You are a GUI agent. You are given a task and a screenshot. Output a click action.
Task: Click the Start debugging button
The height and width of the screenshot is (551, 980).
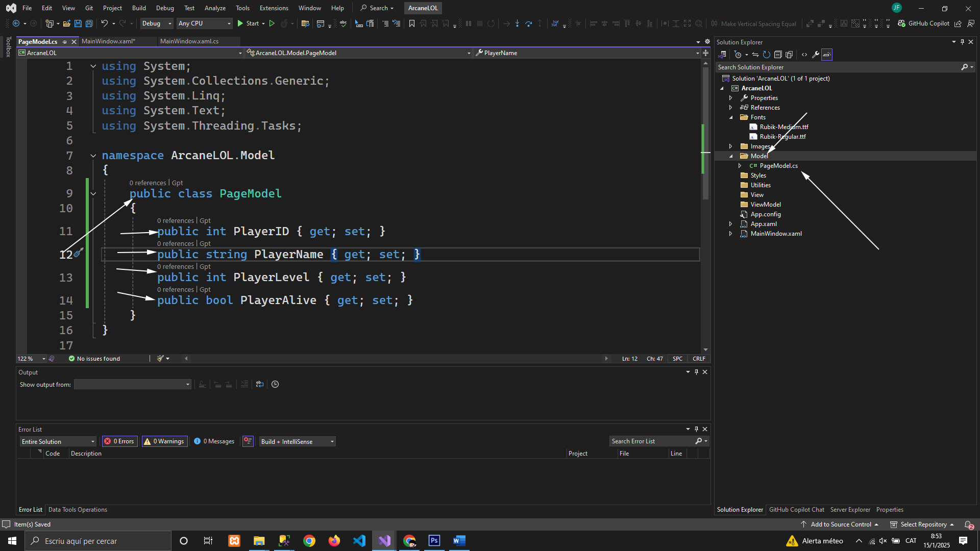point(248,23)
